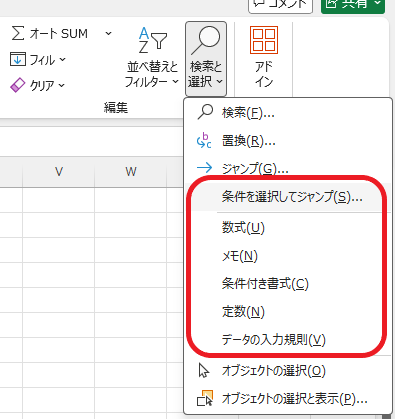Click the フィル fill-down icon
Screen dimensions: 395x419
[x=17, y=59]
